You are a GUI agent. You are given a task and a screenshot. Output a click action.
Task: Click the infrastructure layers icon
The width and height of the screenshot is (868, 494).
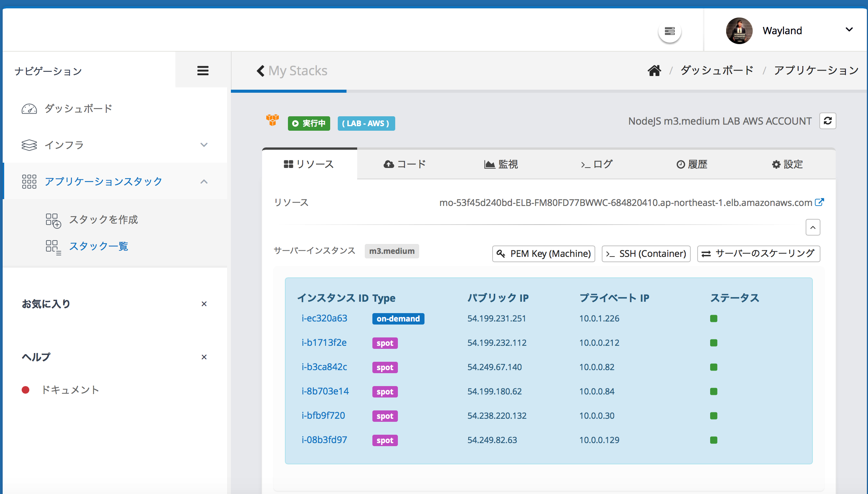29,145
